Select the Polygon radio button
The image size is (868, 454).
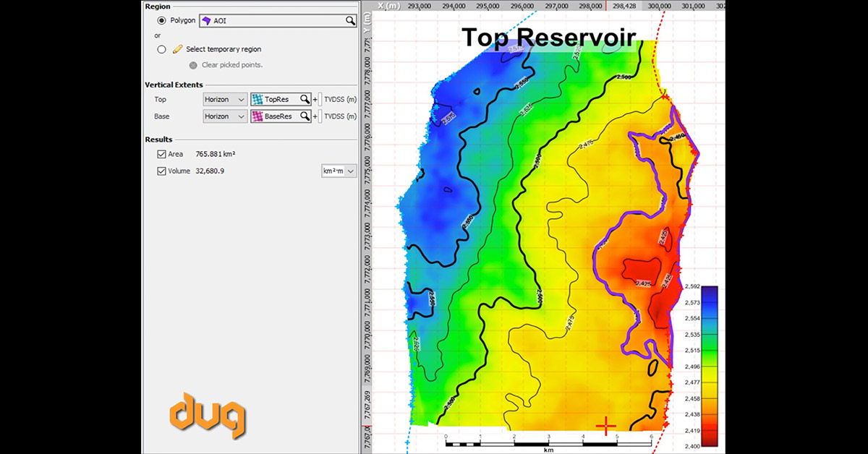pos(161,21)
